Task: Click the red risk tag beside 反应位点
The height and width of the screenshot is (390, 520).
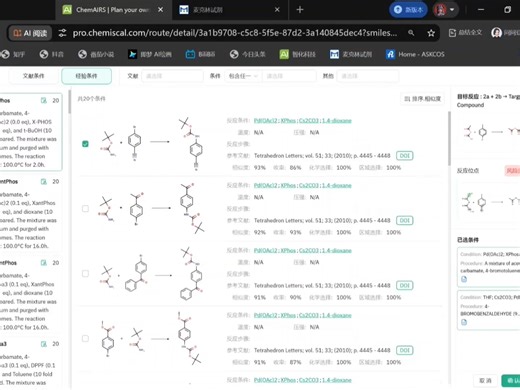Action: pyautogui.click(x=512, y=171)
